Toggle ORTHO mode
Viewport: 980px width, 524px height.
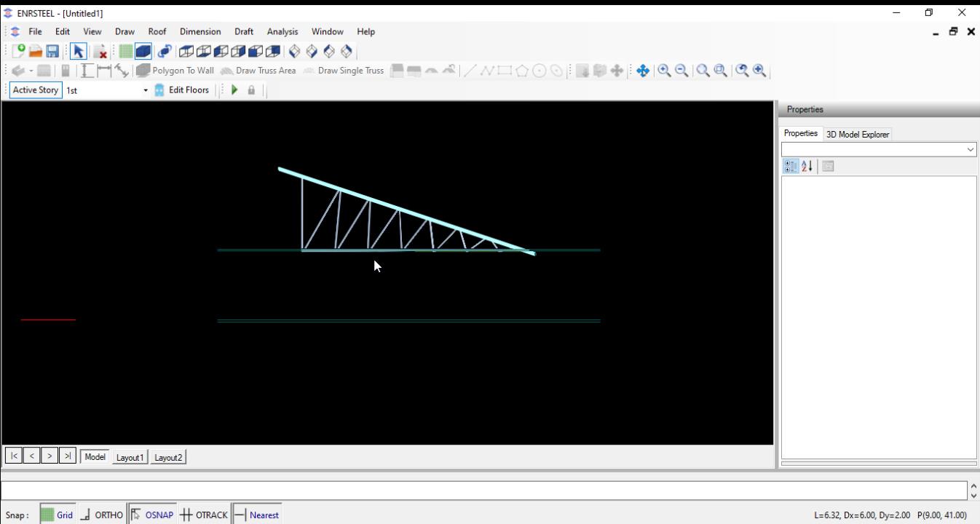[x=102, y=515]
